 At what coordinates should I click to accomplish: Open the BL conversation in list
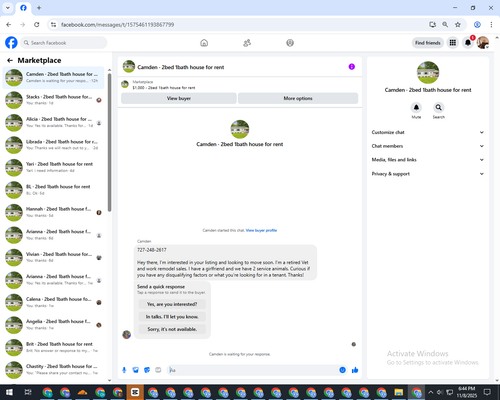[53, 190]
